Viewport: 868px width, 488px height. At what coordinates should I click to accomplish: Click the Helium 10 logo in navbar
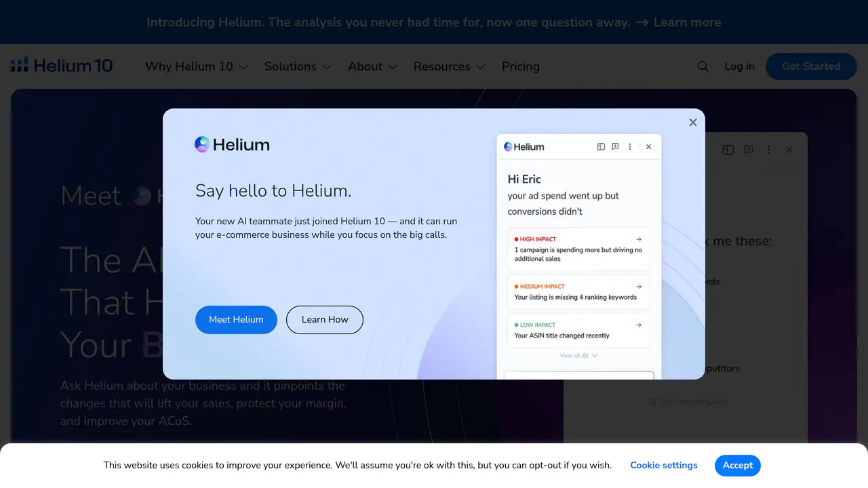click(x=61, y=66)
